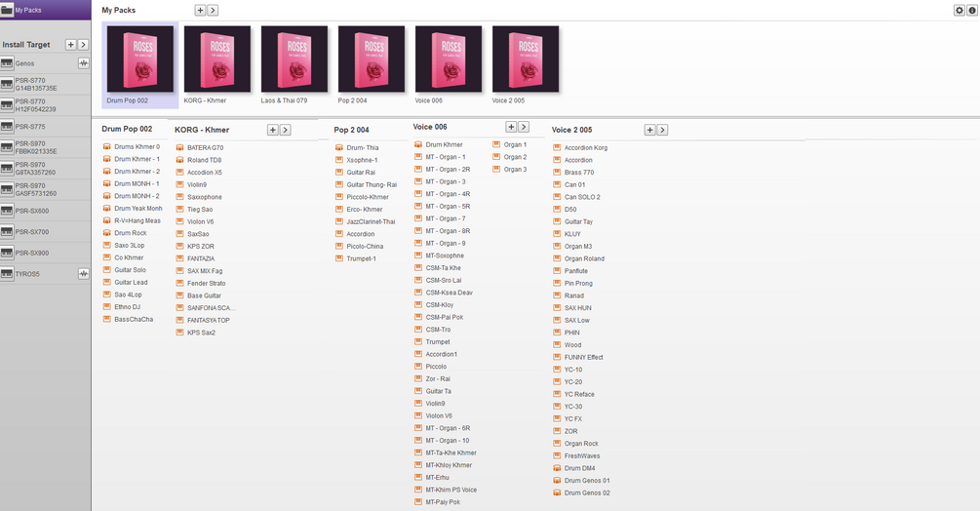Select the TYROS5 keyboard icon

(x=7, y=274)
